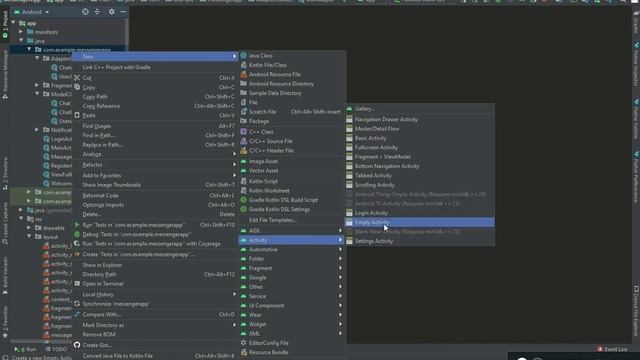Open the AIDL submenu
Image resolution: width=640 pixels, height=360 pixels.
click(x=292, y=230)
